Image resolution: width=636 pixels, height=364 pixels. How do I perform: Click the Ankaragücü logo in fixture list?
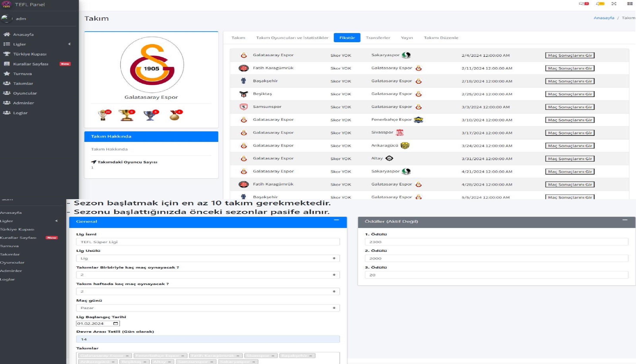(405, 145)
